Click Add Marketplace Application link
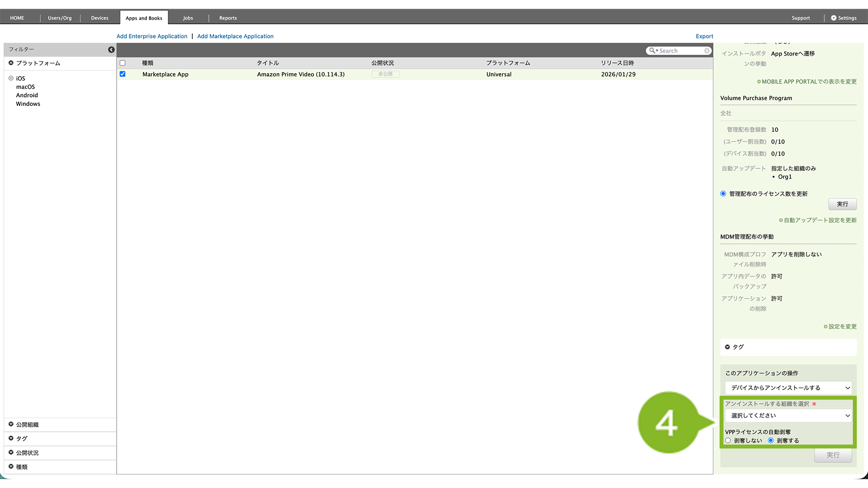The width and height of the screenshot is (868, 488). [x=235, y=36]
